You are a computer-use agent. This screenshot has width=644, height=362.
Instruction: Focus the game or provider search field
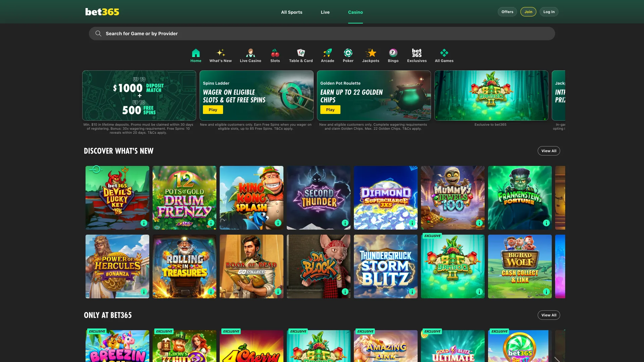(322, 34)
